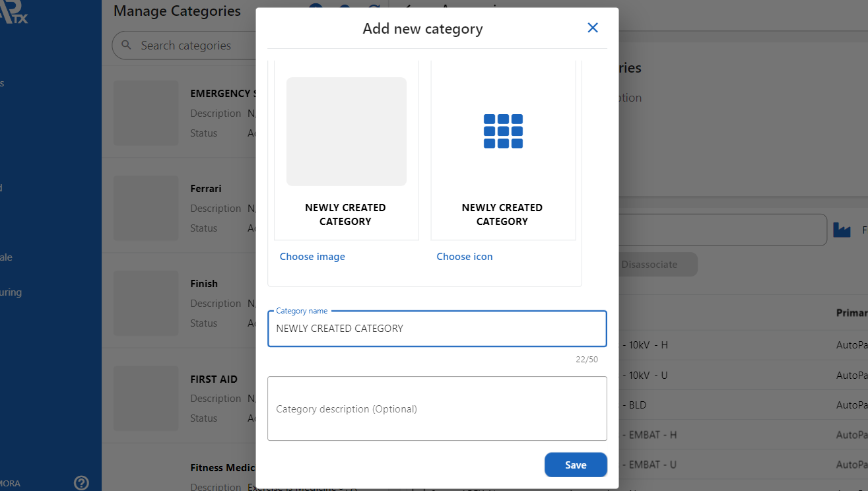This screenshot has width=868, height=491.
Task: Select the Finish category
Action: click(204, 284)
